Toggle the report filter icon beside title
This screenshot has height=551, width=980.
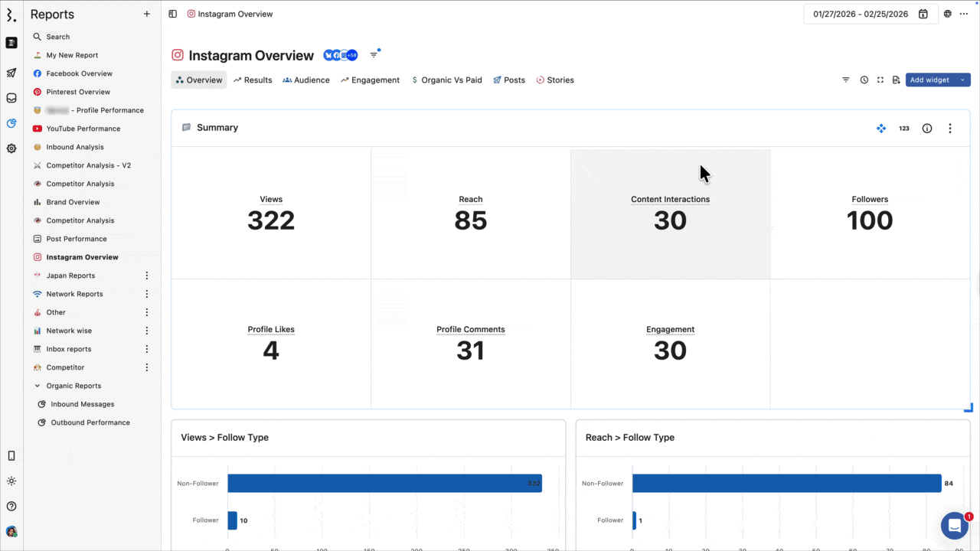point(374,55)
